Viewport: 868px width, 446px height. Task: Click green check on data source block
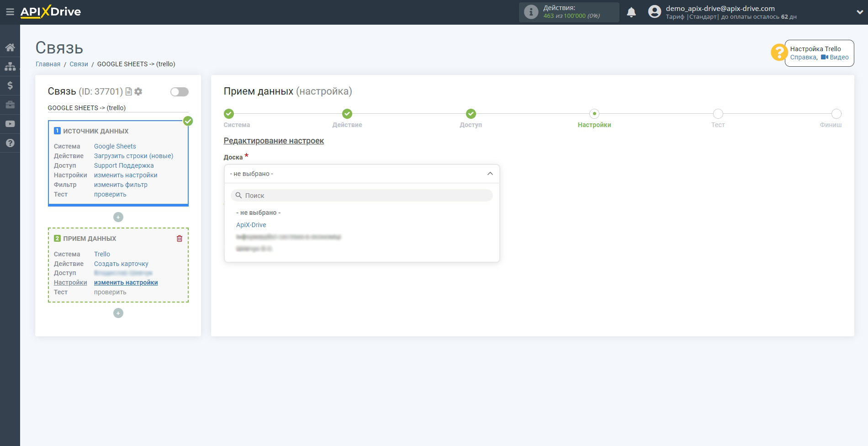(188, 121)
